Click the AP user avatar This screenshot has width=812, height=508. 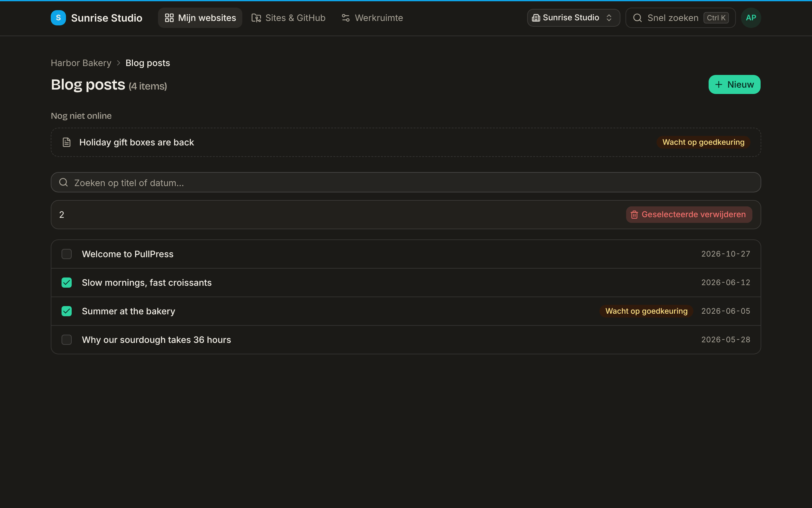pos(750,18)
